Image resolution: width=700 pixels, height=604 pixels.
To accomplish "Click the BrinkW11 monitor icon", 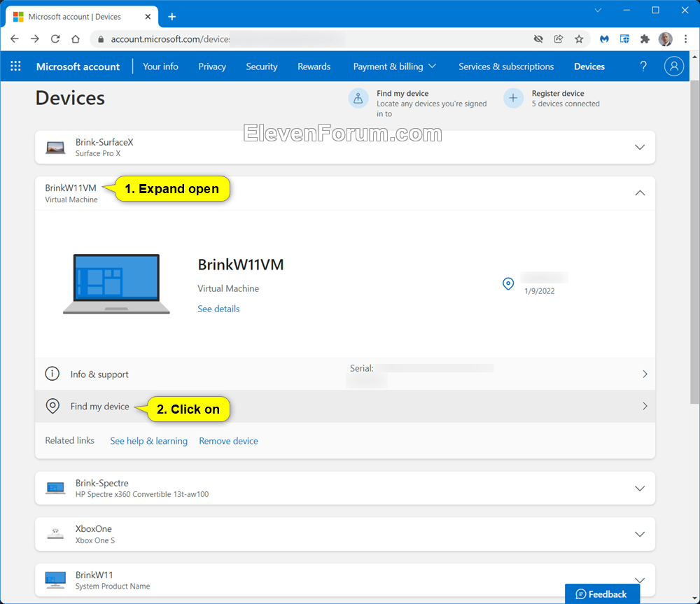I will 55,580.
